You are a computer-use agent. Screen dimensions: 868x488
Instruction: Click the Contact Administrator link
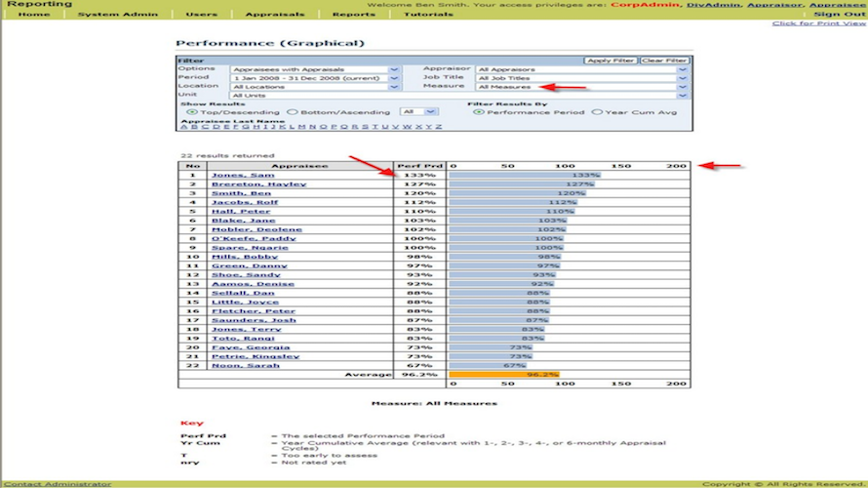coord(58,484)
